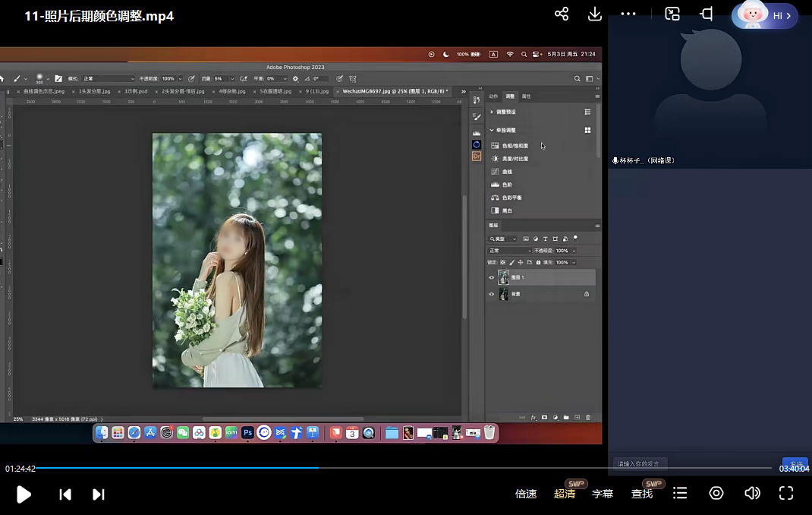Enter fullscreen with the bottom-right icon

coord(786,494)
